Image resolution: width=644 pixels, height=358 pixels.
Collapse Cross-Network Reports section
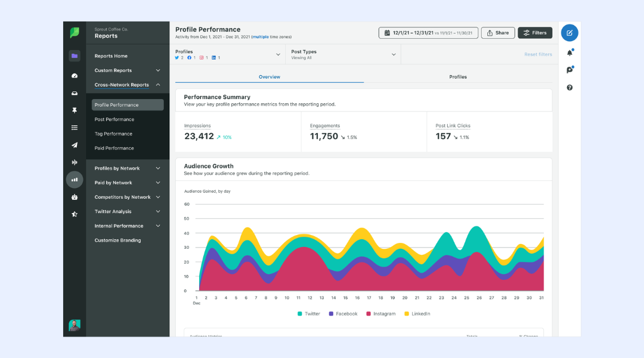[x=128, y=85]
